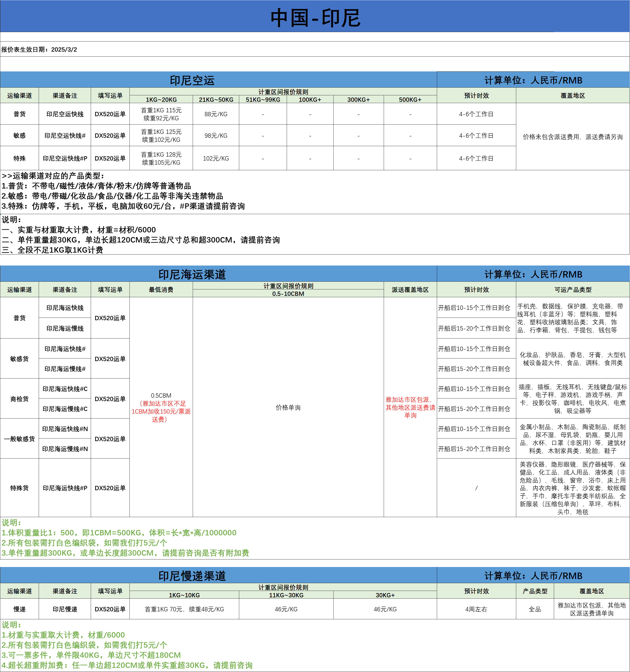Select the 最低消费 column header
Viewport: 630px width, 672px height.
(161, 290)
